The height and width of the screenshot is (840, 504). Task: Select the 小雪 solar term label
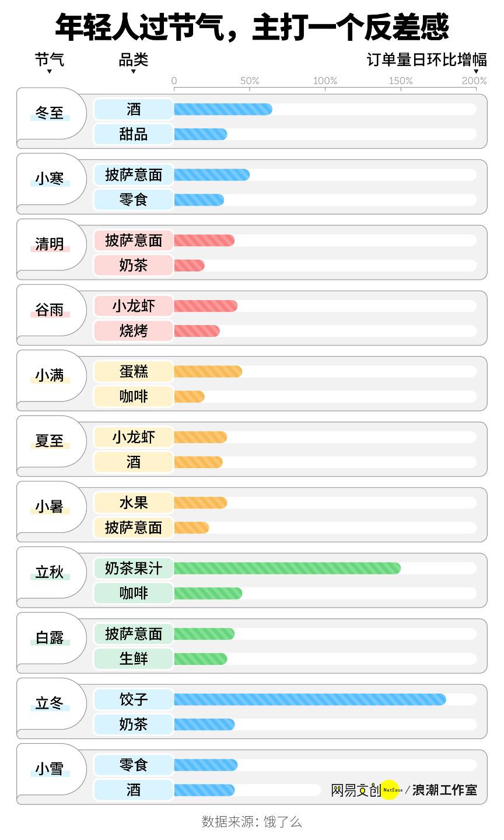pyautogui.click(x=50, y=769)
